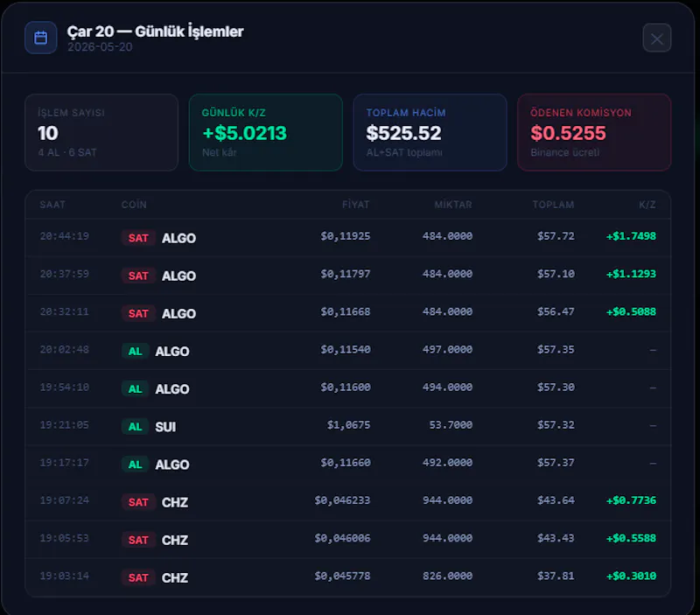This screenshot has width=700, height=615.
Task: Click the COİN column header
Action: (x=134, y=205)
